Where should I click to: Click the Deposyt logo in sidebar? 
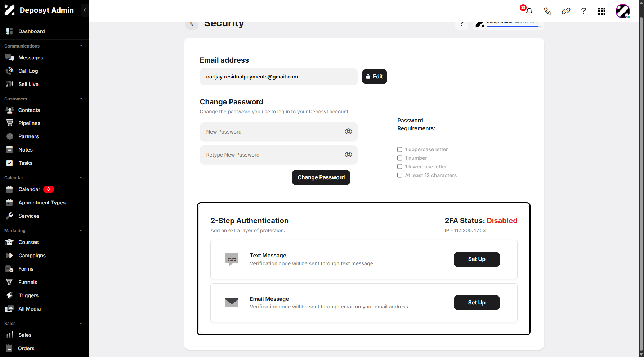[10, 10]
